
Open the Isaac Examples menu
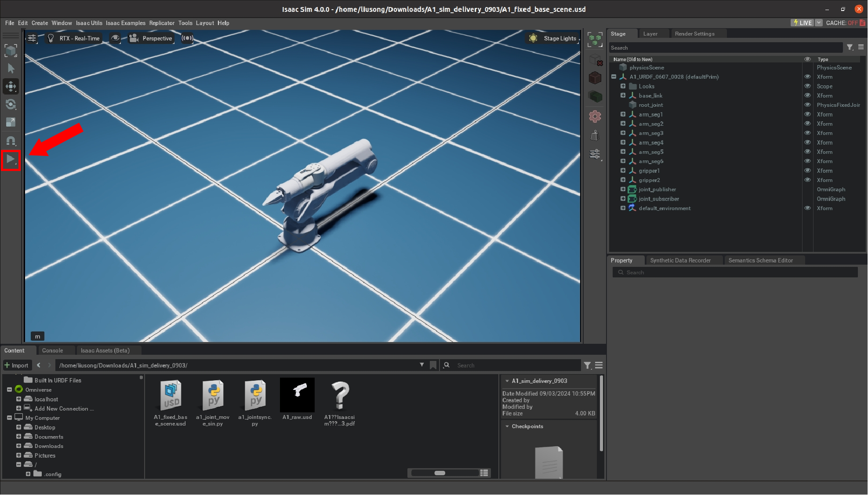pyautogui.click(x=125, y=23)
